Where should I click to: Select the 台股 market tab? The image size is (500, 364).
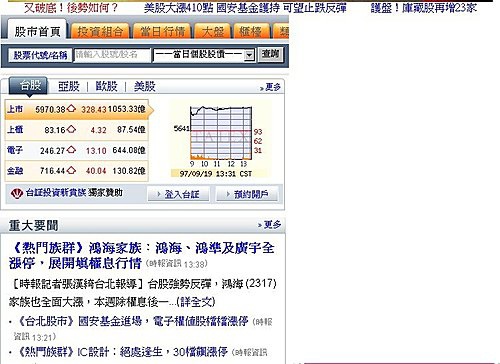(29, 86)
